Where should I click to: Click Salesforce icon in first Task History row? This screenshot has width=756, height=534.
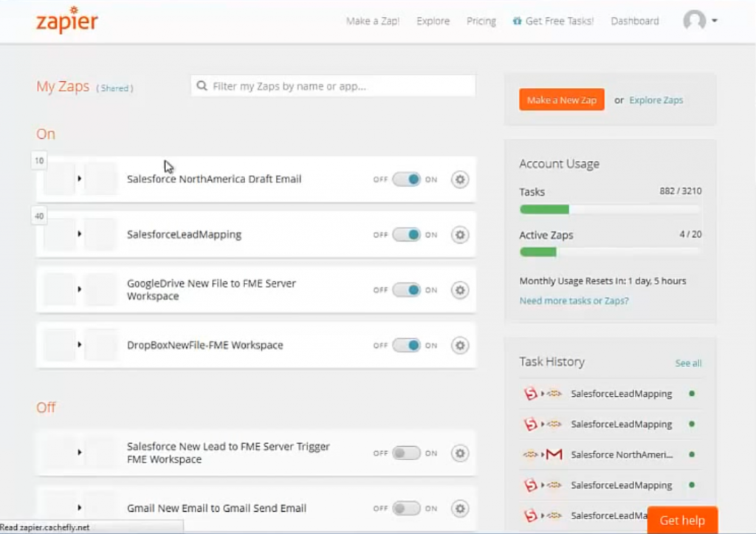coord(530,394)
